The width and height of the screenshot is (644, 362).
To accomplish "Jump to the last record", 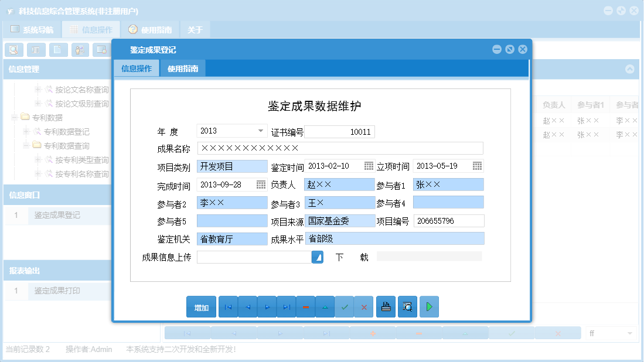I will pyautogui.click(x=287, y=306).
